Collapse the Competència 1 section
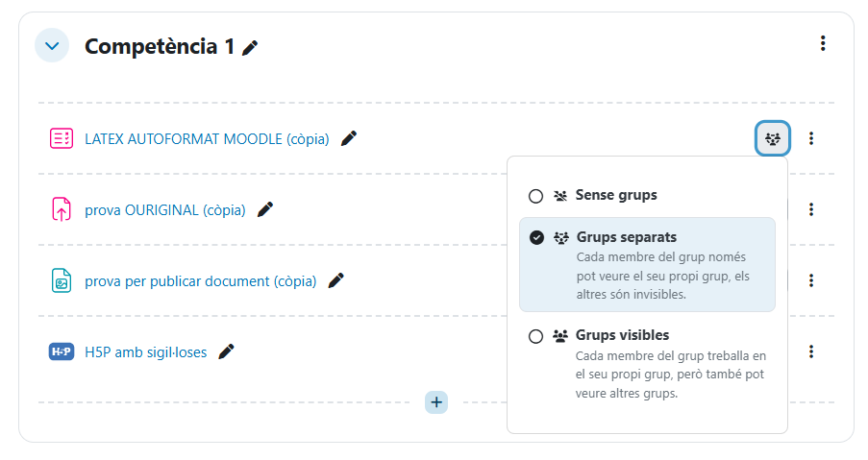The image size is (868, 460). (52, 45)
